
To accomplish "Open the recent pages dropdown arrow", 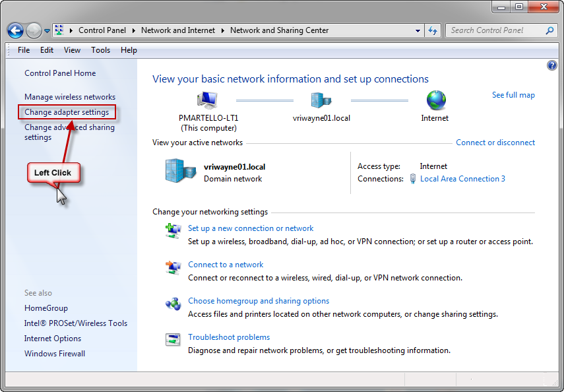I will pyautogui.click(x=47, y=31).
